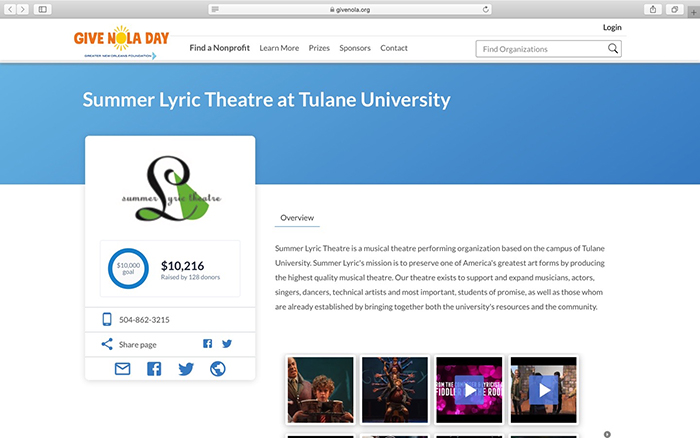Reload the page with the refresh icon

point(486,9)
